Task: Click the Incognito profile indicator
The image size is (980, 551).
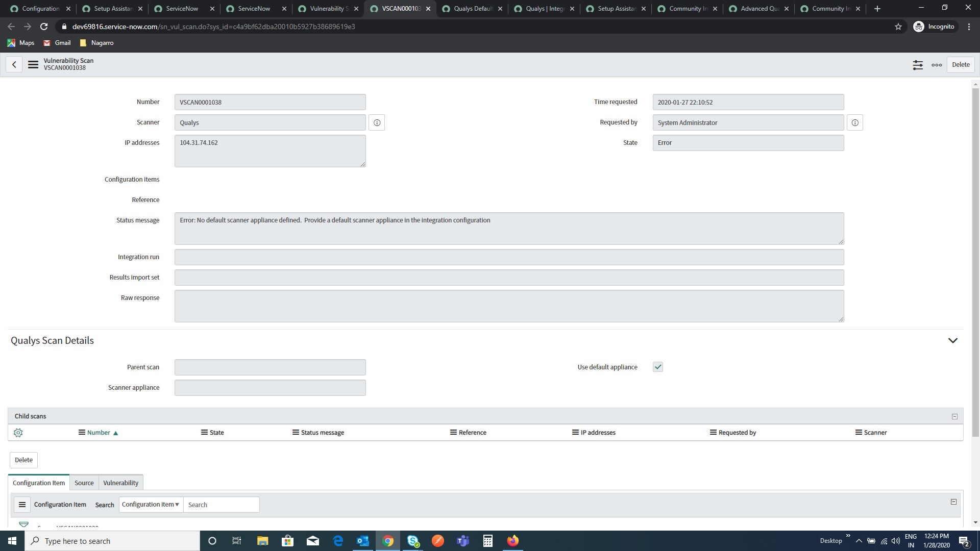Action: (935, 27)
